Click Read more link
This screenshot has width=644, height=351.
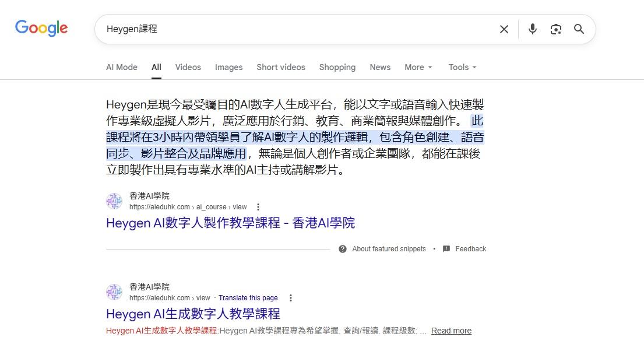pyautogui.click(x=451, y=331)
